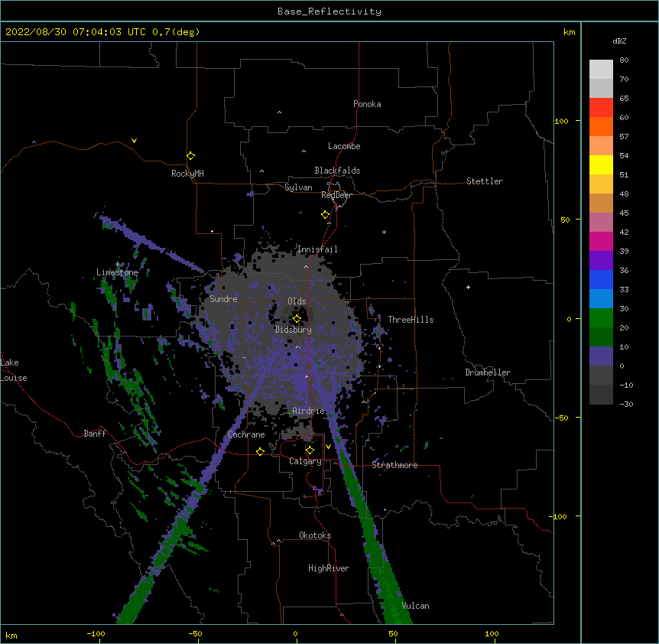Click the Olds label
Viewport: 659px width, 644px height.
click(297, 301)
